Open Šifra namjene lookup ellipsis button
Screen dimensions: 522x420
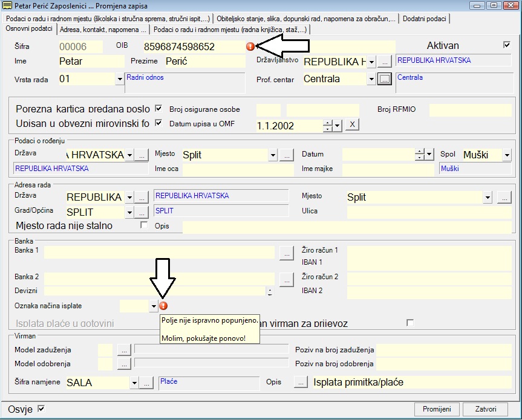pos(147,383)
